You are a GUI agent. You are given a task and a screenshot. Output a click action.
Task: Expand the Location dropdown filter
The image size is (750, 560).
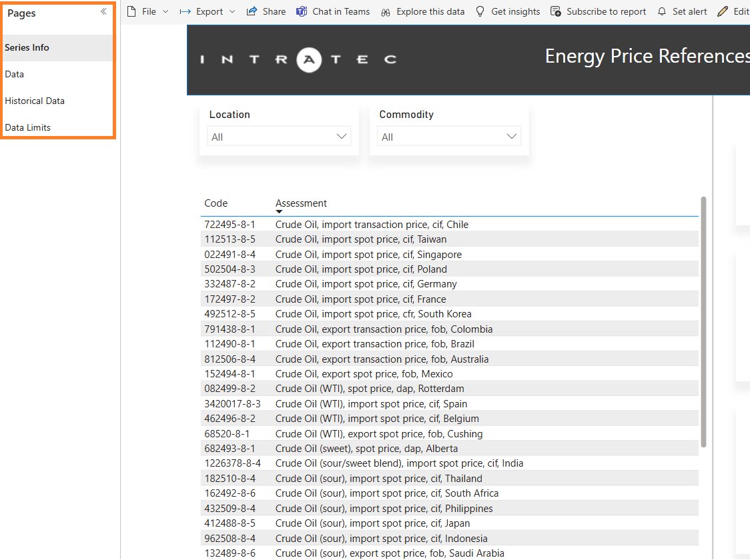342,137
